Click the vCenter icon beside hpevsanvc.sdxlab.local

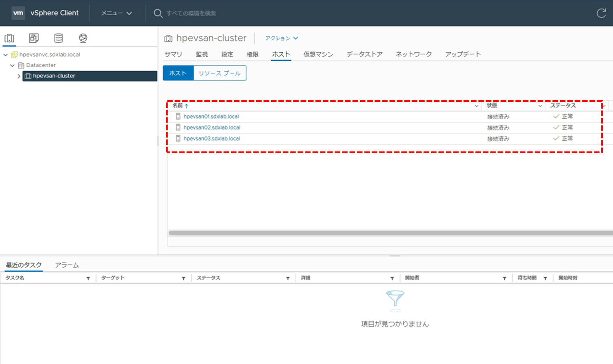[14, 55]
